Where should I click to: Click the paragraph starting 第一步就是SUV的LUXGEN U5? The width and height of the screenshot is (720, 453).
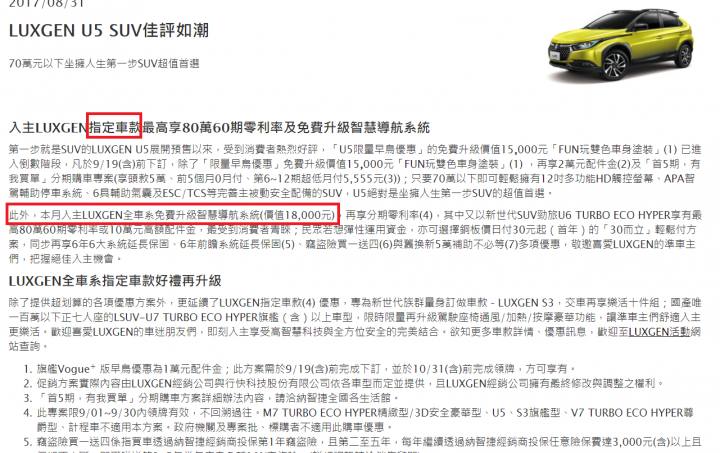[355, 171]
